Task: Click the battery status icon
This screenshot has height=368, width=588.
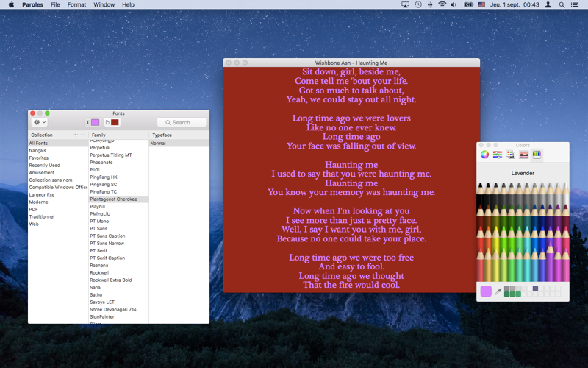Action: point(468,4)
